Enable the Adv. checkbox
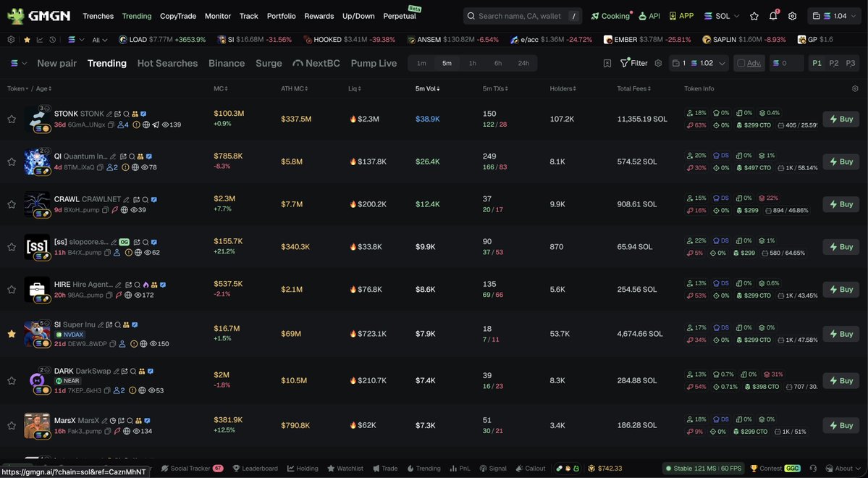Image resolution: width=868 pixels, height=478 pixels. [741, 63]
